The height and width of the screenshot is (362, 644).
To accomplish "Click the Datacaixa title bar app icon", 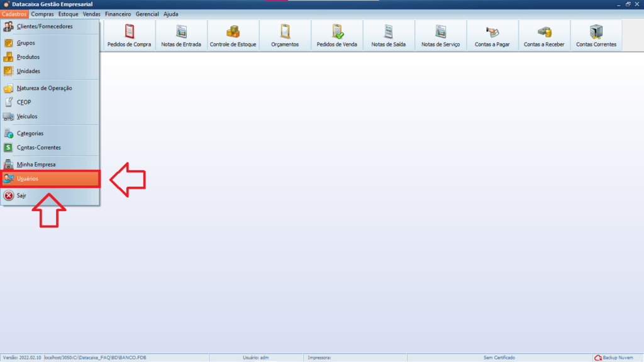I will (x=6, y=4).
